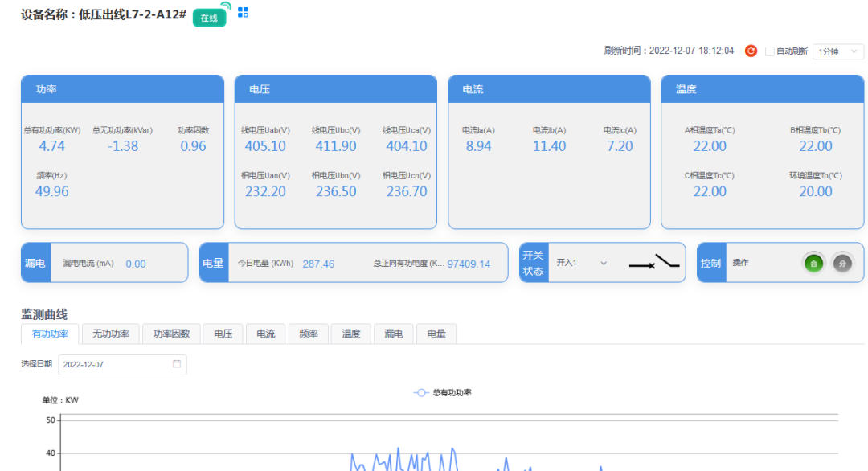Click the 电压 card header
This screenshot has width=868, height=471.
pos(336,89)
